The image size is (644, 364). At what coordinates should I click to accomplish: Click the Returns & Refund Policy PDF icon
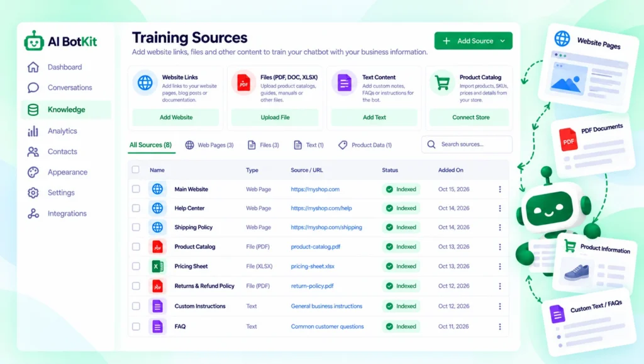click(x=157, y=286)
